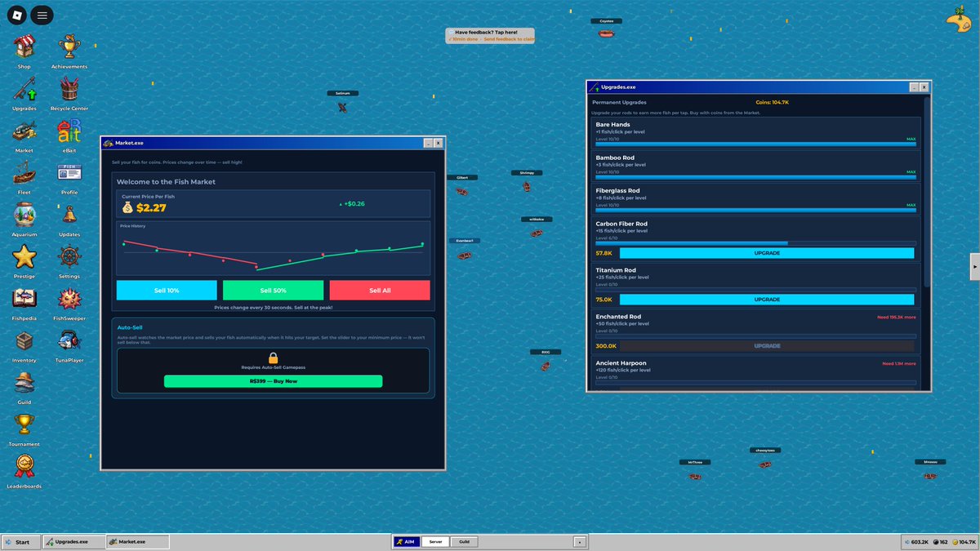Click the $2.27 current price value
Screen dimensions: 980x551
[151, 208]
